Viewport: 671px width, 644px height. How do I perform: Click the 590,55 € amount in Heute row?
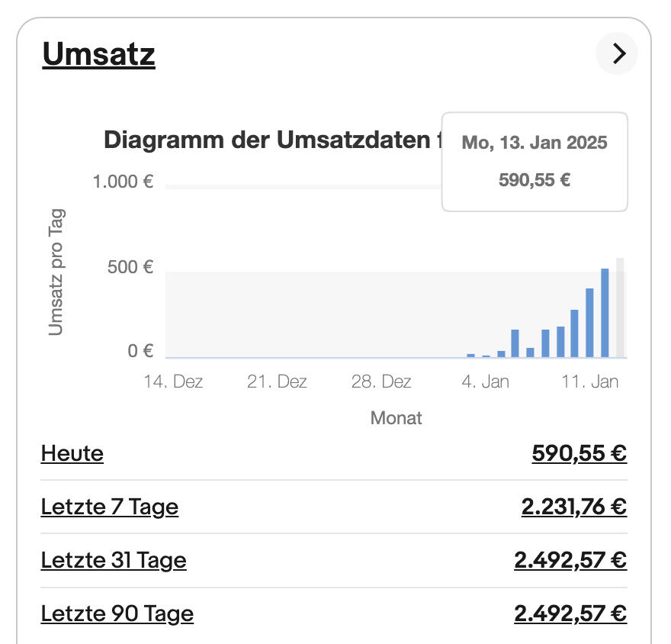(579, 454)
